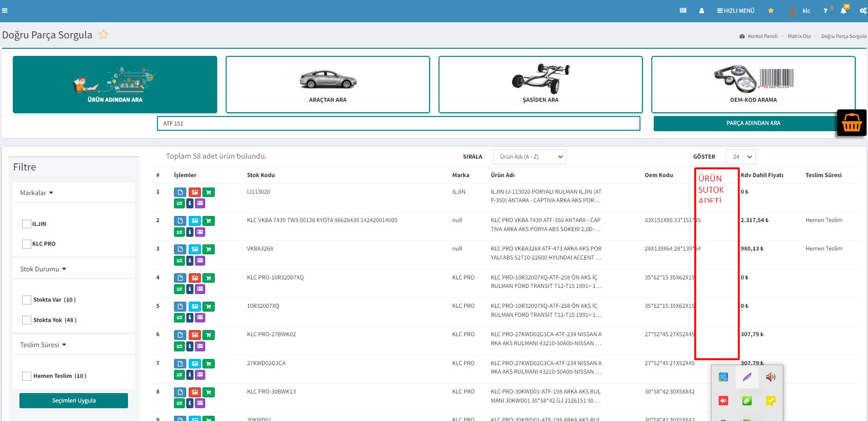Click the info icon in row 2
This screenshot has height=421, width=868.
pos(190,232)
